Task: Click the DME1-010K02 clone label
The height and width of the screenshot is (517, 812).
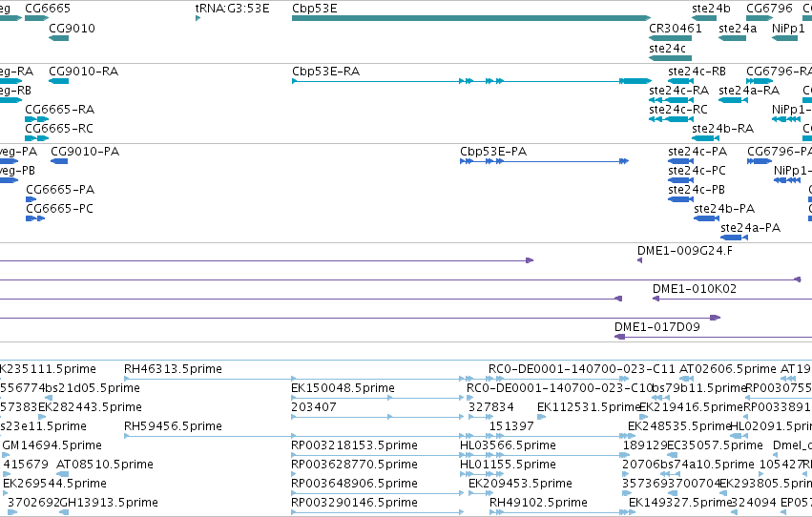Action: [694, 289]
